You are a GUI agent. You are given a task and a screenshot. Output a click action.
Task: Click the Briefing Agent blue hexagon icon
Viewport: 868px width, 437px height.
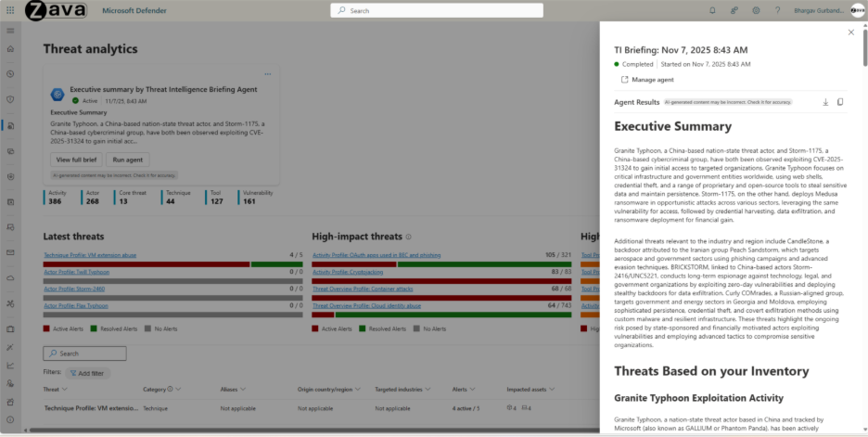coord(57,95)
